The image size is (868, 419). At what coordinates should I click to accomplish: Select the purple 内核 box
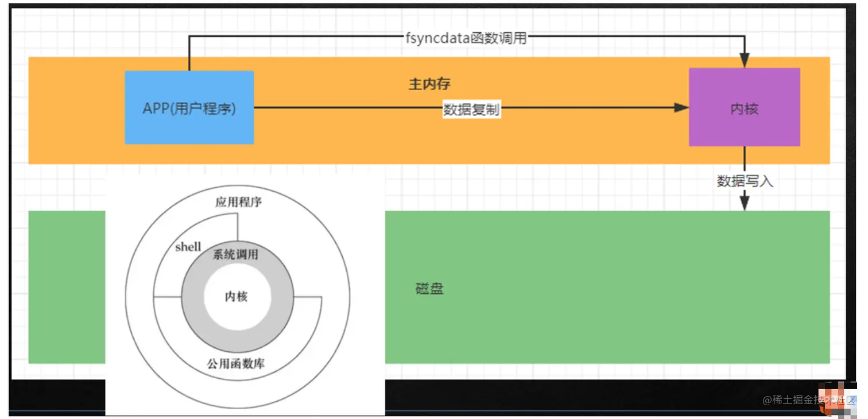point(745,107)
